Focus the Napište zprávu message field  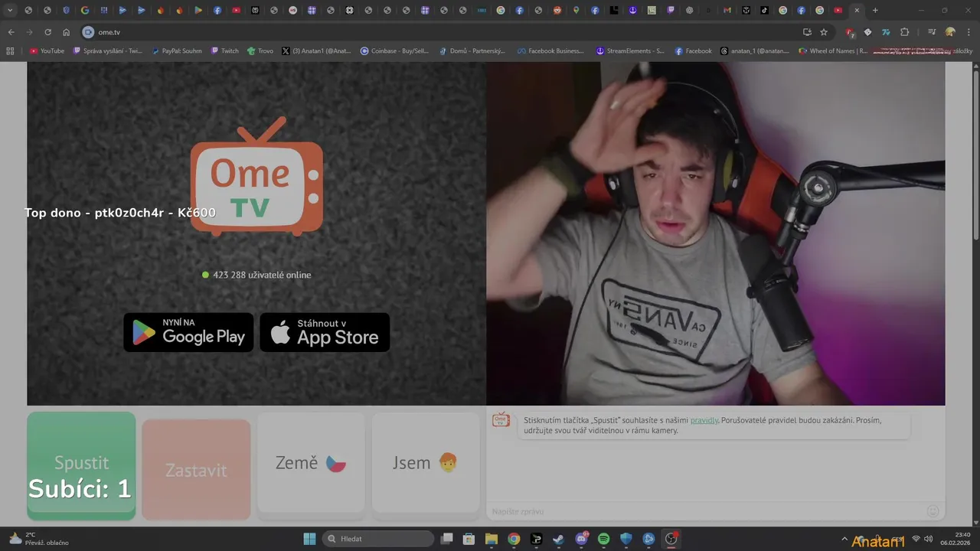[x=704, y=511]
